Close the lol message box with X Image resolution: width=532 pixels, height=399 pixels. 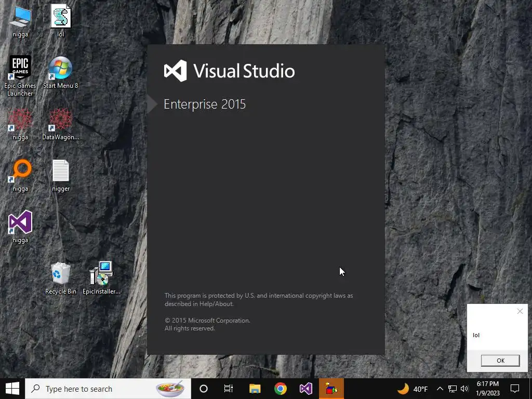(520, 311)
